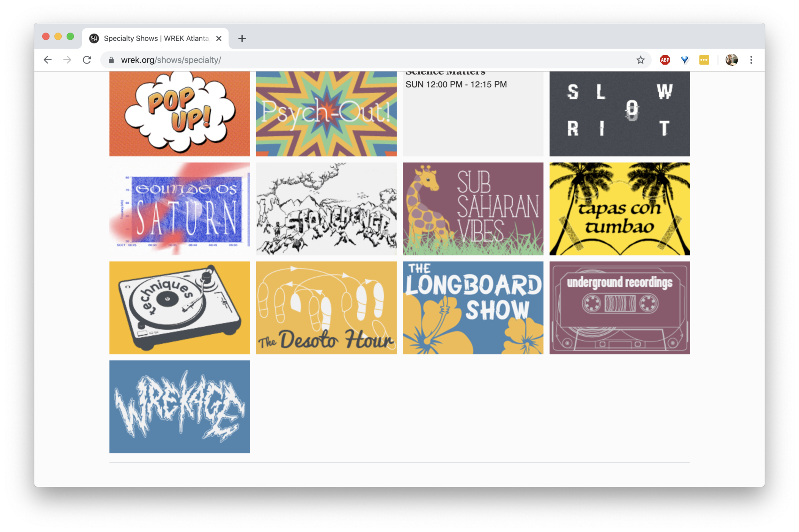Reload the Specialty Shows page

87,60
